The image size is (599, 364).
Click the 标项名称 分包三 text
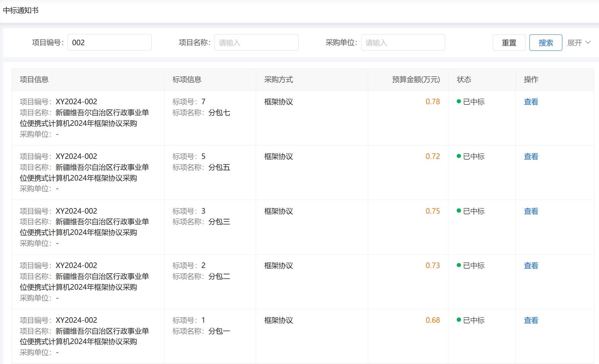[201, 222]
